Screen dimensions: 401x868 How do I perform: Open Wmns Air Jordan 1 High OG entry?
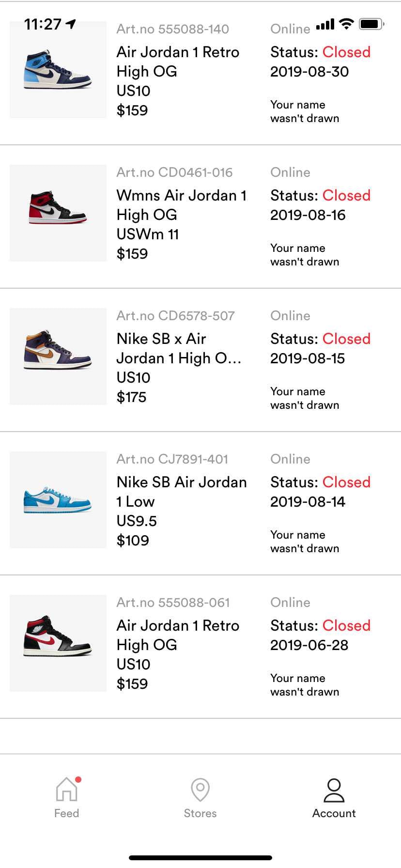[x=200, y=217]
